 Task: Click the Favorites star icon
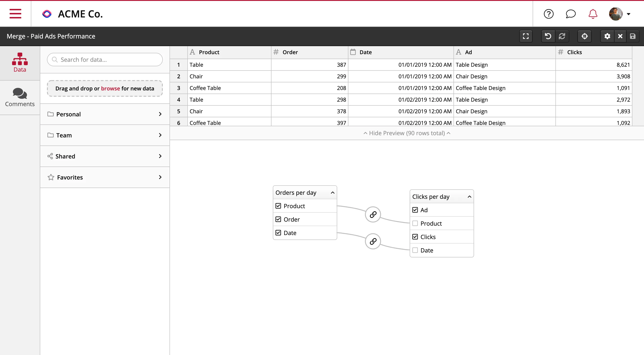[x=51, y=177]
